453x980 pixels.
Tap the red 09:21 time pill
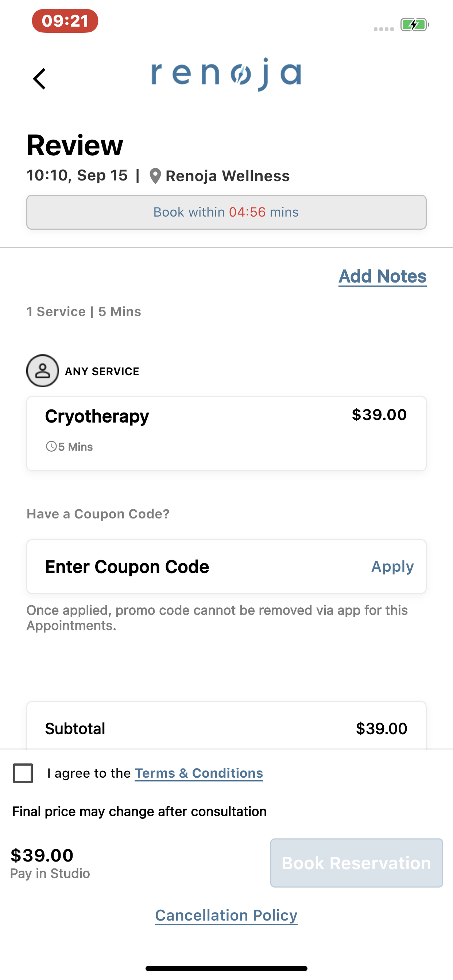click(x=65, y=21)
